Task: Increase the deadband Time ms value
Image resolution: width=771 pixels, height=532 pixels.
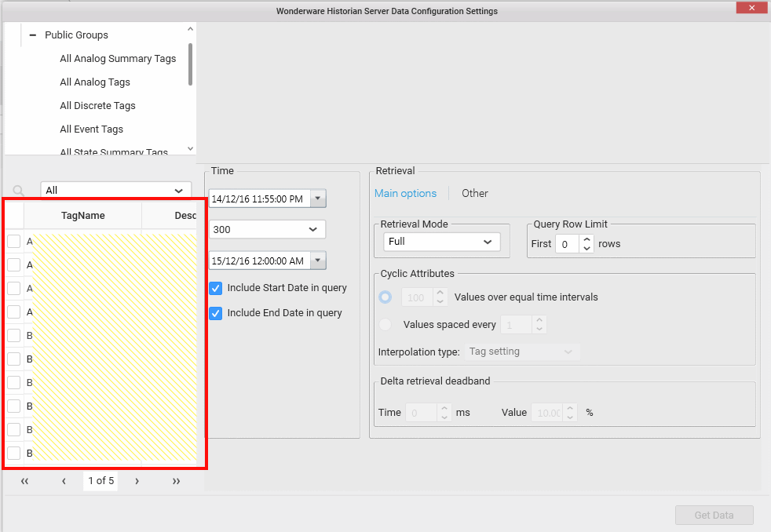Action: coord(444,408)
